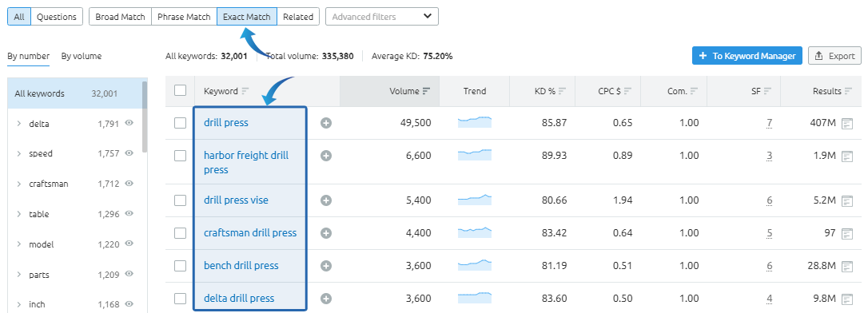868x313 pixels.
Task: Choose Phrase Match option
Action: click(184, 17)
